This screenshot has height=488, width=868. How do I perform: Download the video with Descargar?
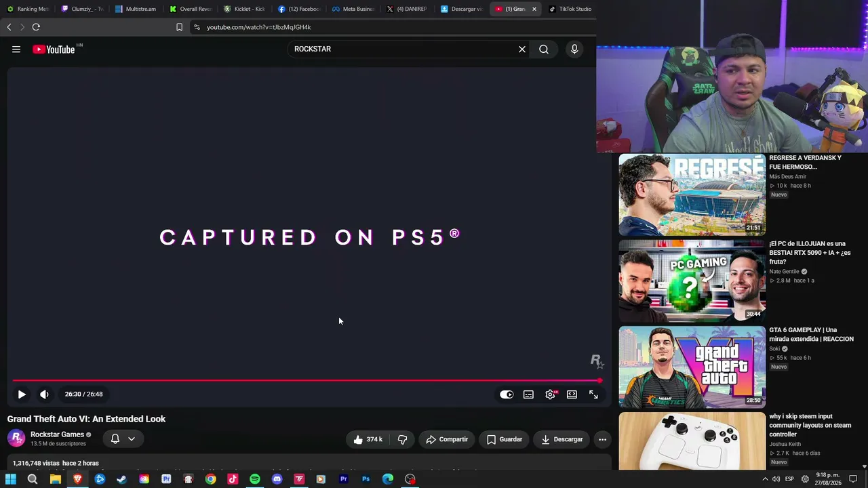(x=561, y=439)
